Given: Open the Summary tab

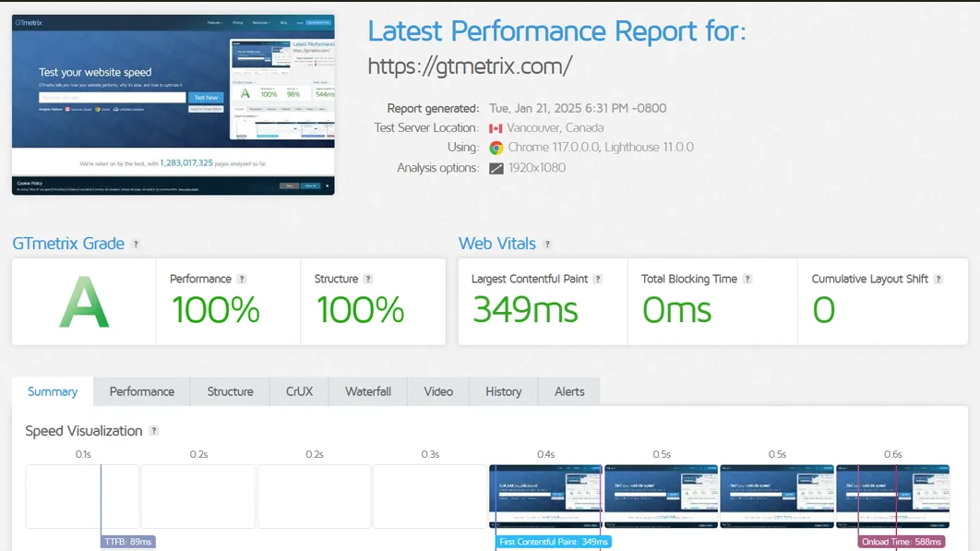Looking at the screenshot, I should [53, 391].
